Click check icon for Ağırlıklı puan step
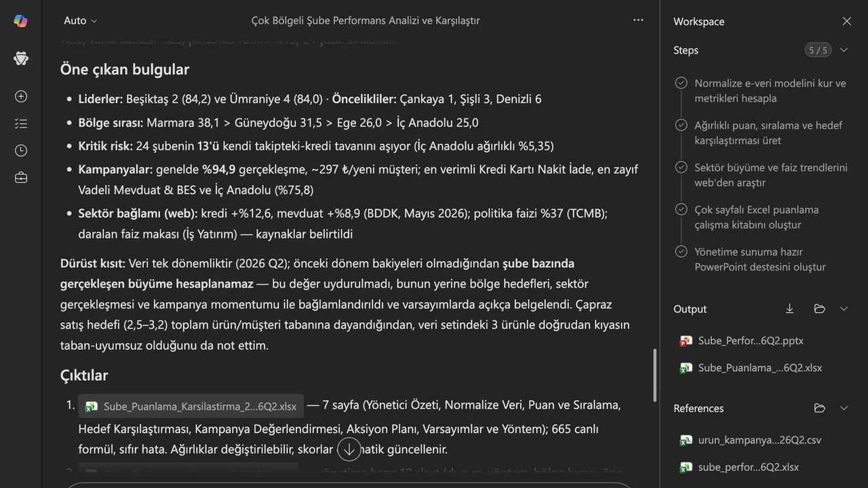Viewport: 868px width, 488px height. click(x=681, y=125)
